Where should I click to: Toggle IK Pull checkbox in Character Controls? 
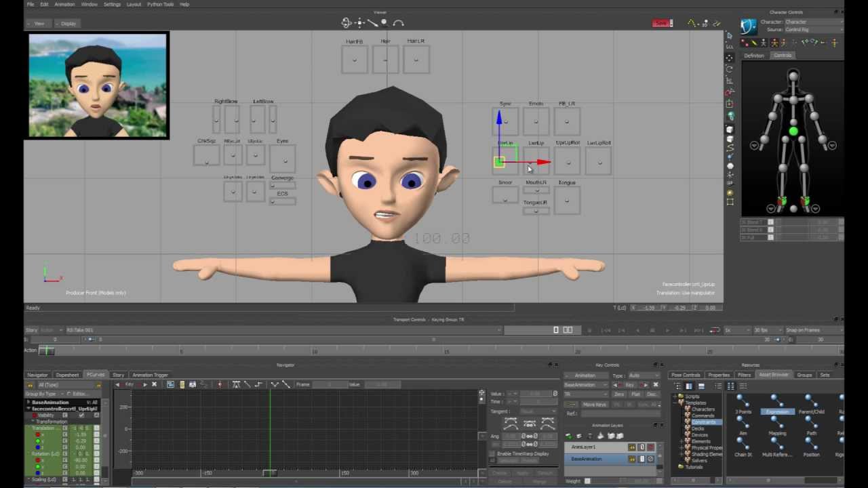(x=770, y=237)
